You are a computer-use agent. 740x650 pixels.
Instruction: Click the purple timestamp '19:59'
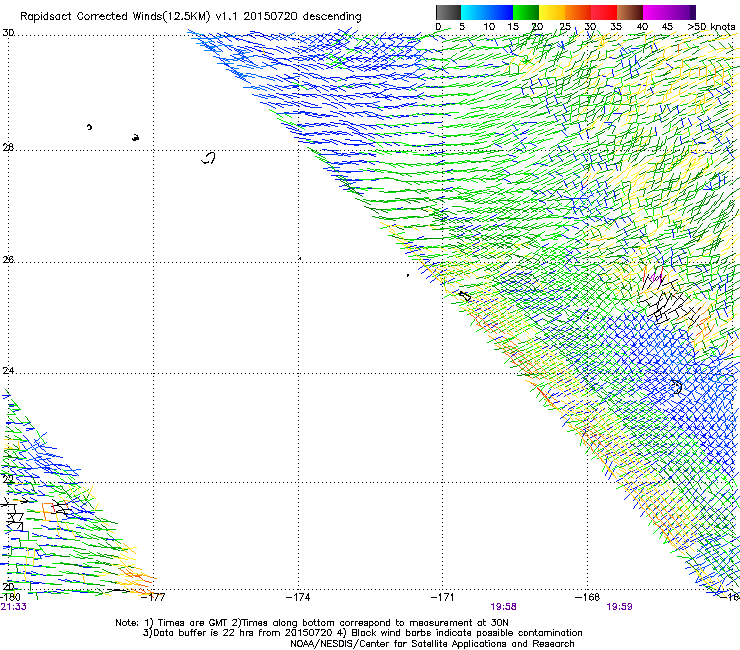[x=619, y=607]
